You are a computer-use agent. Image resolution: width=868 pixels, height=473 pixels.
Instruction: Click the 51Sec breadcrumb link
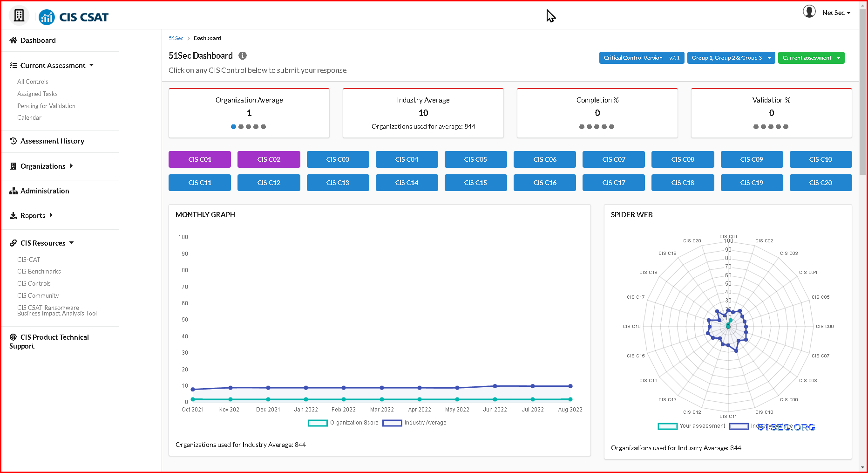(x=176, y=38)
